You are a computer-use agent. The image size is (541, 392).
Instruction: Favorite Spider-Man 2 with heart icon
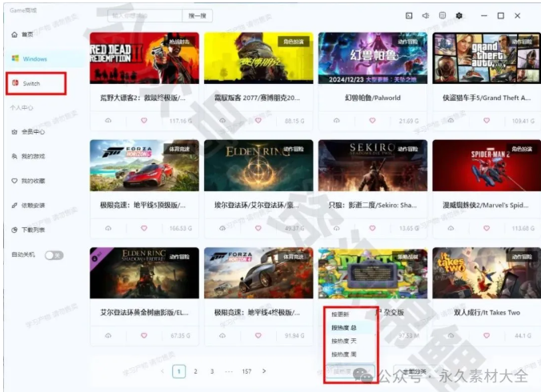487,228
